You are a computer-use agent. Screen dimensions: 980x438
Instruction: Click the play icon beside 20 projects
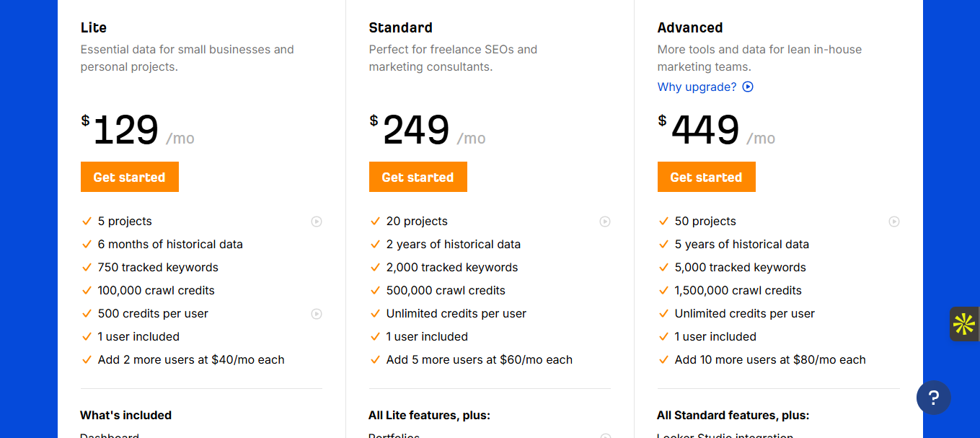click(x=605, y=222)
